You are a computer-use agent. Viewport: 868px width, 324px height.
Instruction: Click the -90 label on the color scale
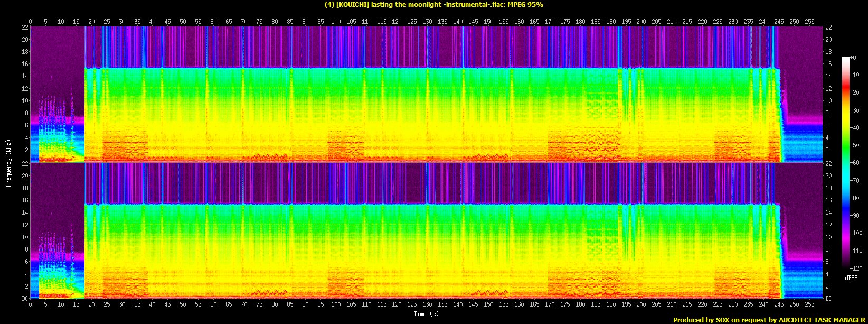coord(856,216)
